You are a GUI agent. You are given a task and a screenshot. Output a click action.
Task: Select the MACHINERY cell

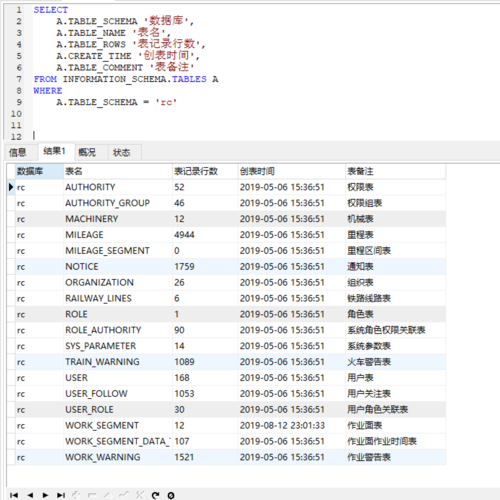coord(118,219)
